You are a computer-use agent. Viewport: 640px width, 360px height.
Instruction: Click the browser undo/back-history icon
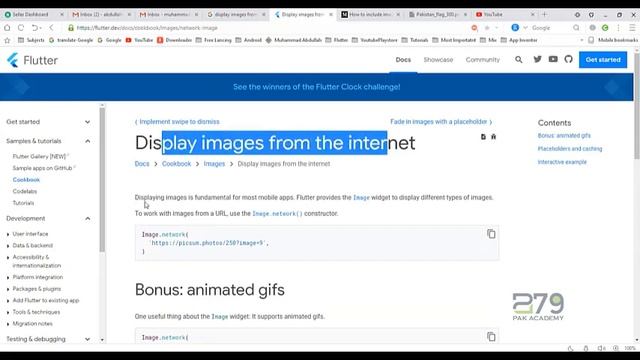tap(36, 28)
